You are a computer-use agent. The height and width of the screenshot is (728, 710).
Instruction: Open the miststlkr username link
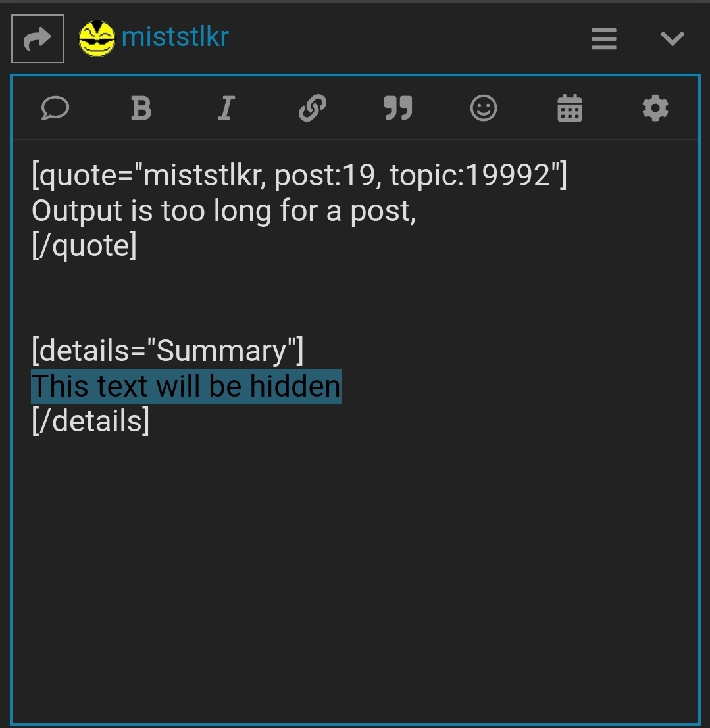point(175,37)
